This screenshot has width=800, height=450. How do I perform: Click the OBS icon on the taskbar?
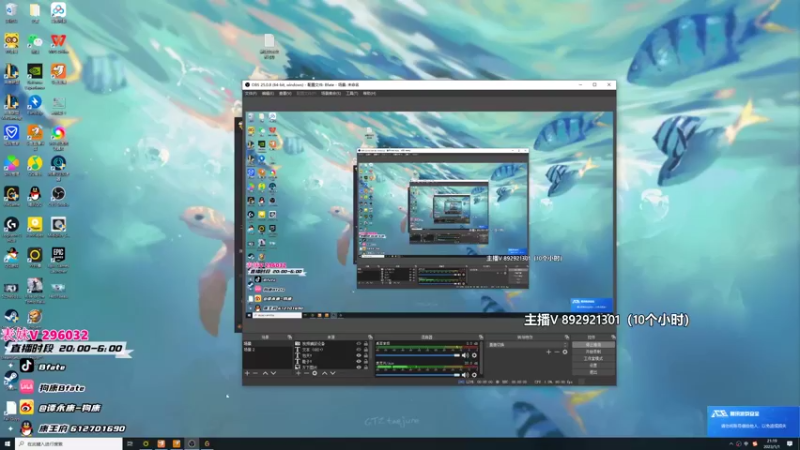(192, 444)
